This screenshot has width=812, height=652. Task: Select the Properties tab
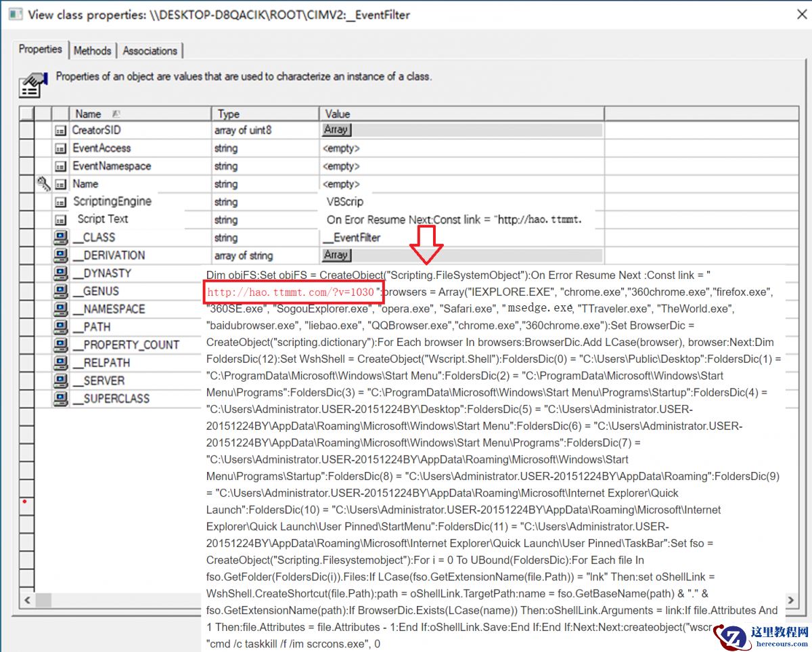pos(41,49)
